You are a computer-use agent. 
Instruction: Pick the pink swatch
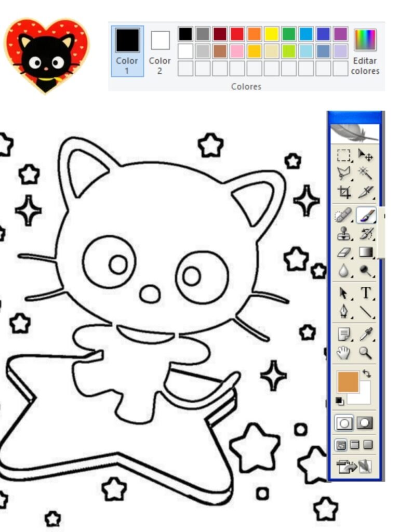[x=237, y=51]
